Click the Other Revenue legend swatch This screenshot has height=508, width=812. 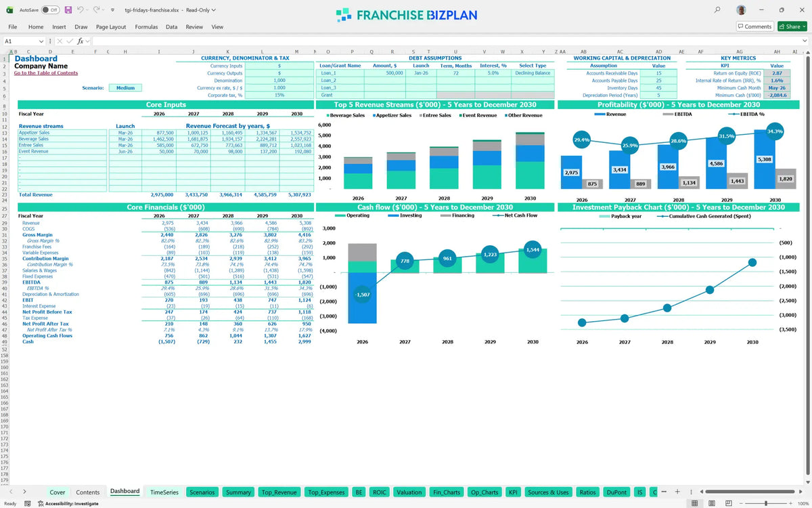click(x=507, y=116)
